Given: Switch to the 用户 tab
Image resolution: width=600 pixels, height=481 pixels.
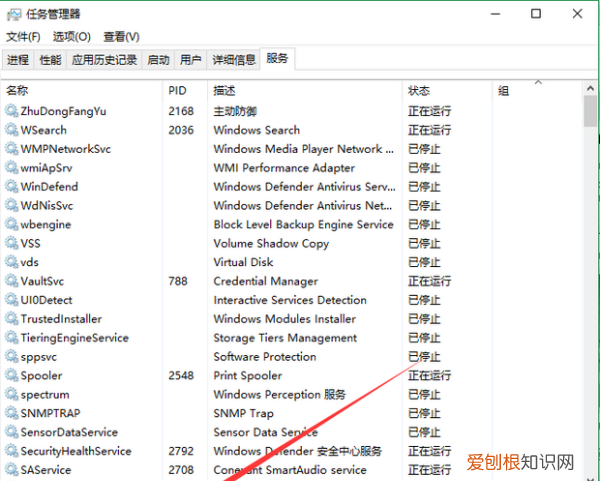Looking at the screenshot, I should (190, 60).
